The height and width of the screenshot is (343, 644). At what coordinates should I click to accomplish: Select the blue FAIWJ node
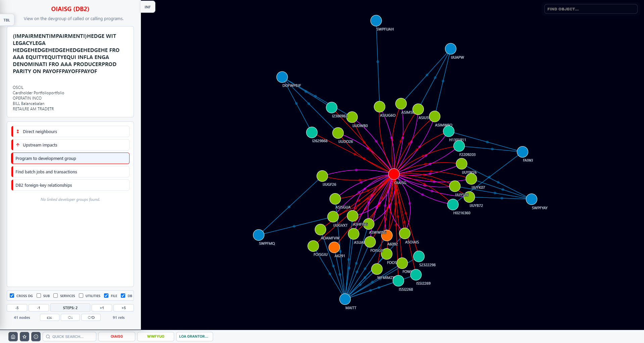(x=523, y=152)
